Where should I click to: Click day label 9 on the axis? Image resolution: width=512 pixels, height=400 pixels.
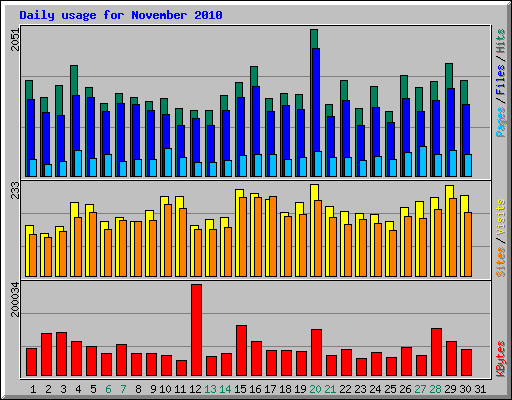click(153, 389)
